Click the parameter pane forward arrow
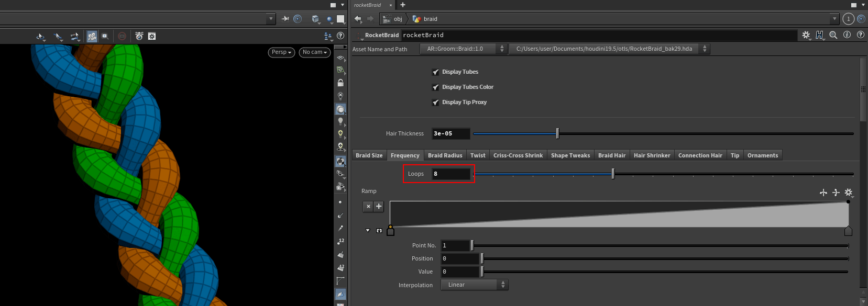The width and height of the screenshot is (868, 306). 370,19
